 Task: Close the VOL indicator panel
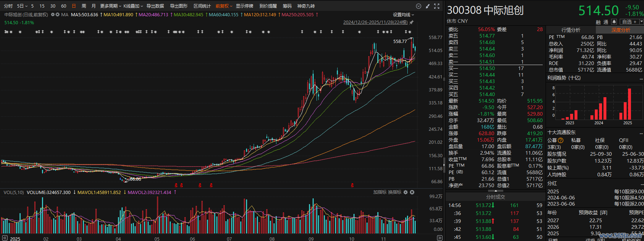(x=412, y=192)
